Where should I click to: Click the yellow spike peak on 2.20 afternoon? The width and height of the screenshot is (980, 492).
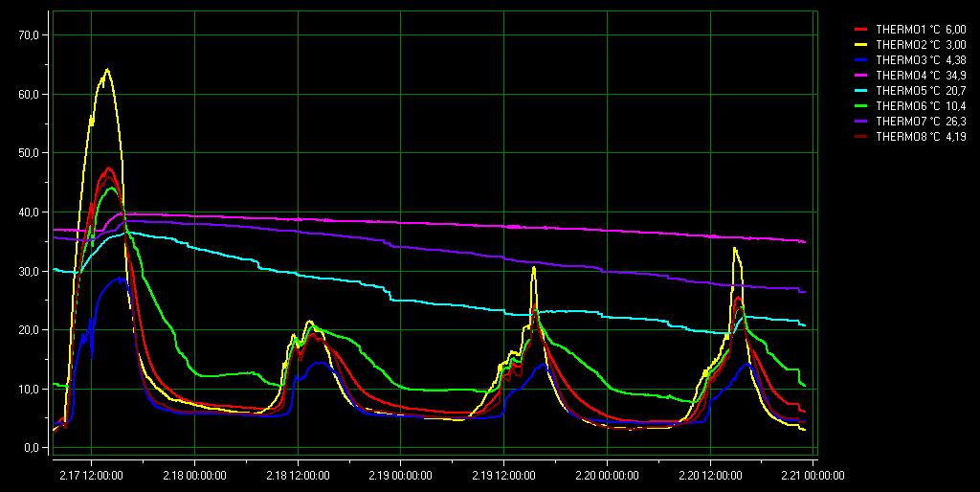click(x=735, y=249)
